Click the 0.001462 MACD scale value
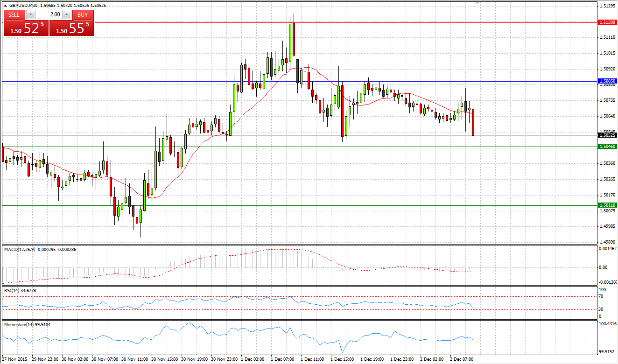Image resolution: width=618 pixels, height=364 pixels. pyautogui.click(x=608, y=249)
